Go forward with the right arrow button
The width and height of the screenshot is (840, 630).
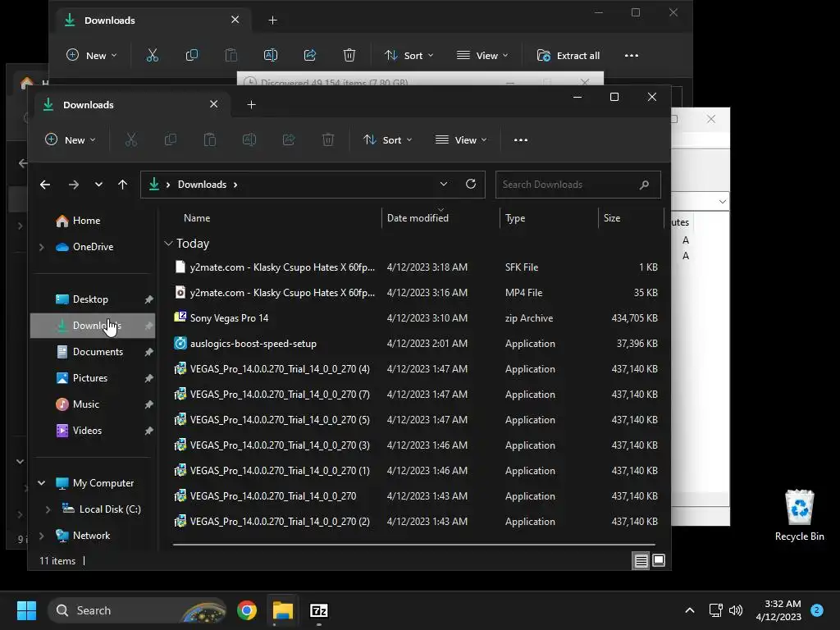(x=73, y=185)
